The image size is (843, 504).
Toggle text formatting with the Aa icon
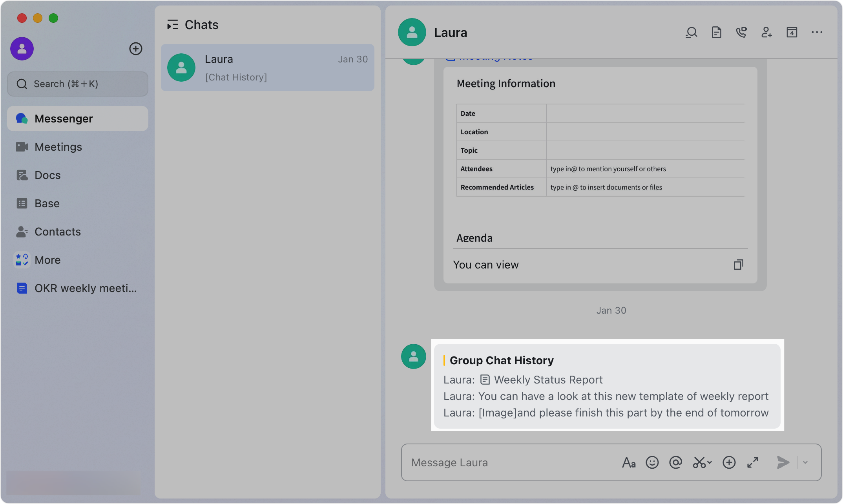point(629,462)
